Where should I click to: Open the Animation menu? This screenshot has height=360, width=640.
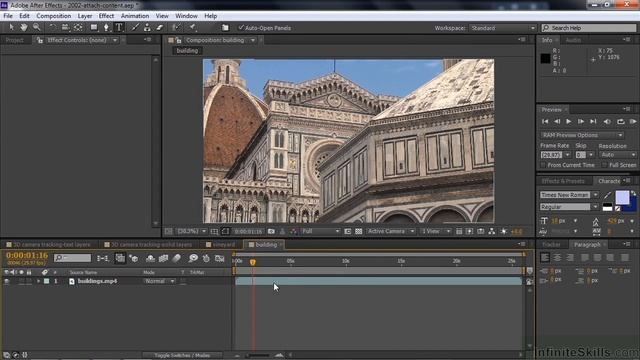pos(135,16)
